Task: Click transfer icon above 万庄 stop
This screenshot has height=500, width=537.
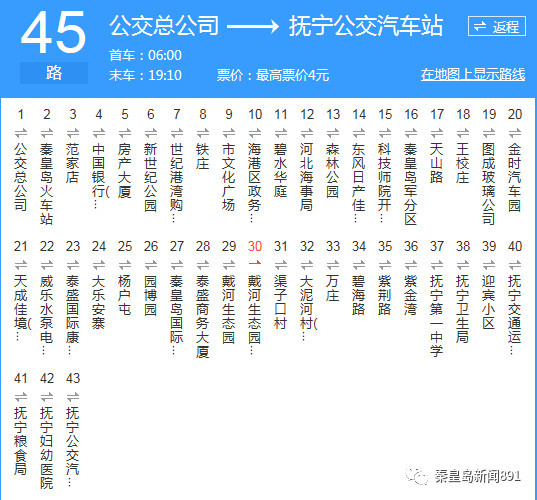Action: 333,265
